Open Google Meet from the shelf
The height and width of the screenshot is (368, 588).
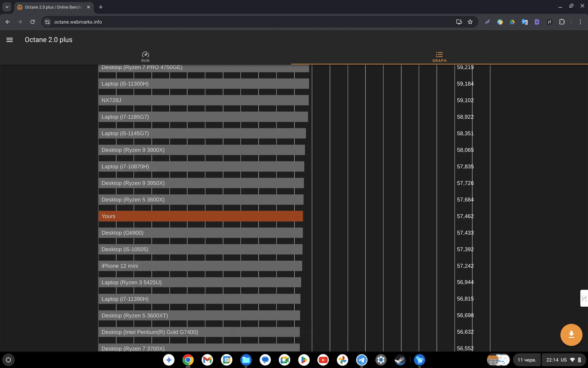(x=285, y=360)
